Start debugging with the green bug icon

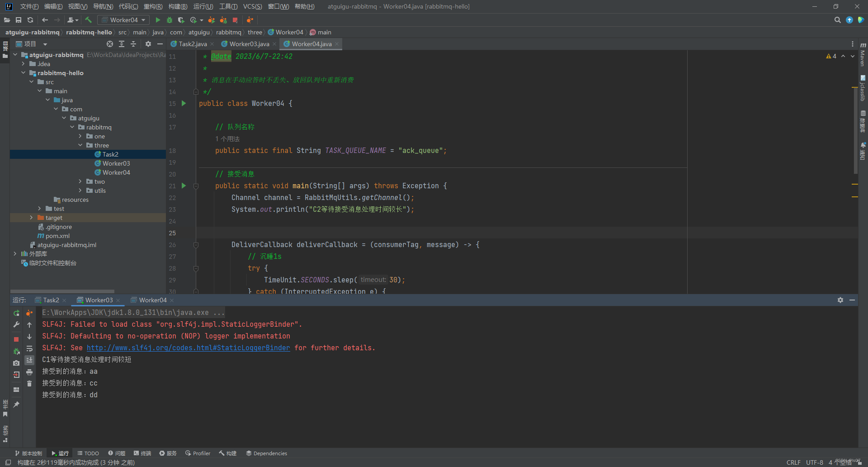pos(170,20)
